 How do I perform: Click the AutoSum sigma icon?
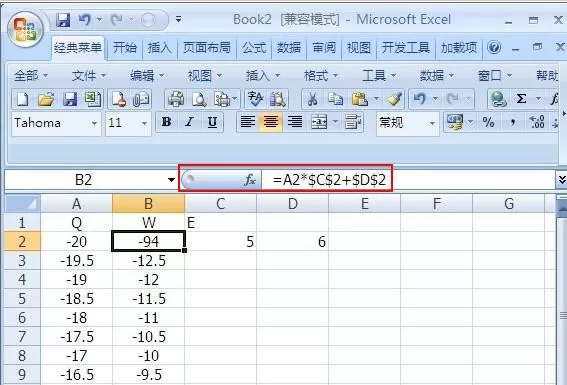coord(521,98)
